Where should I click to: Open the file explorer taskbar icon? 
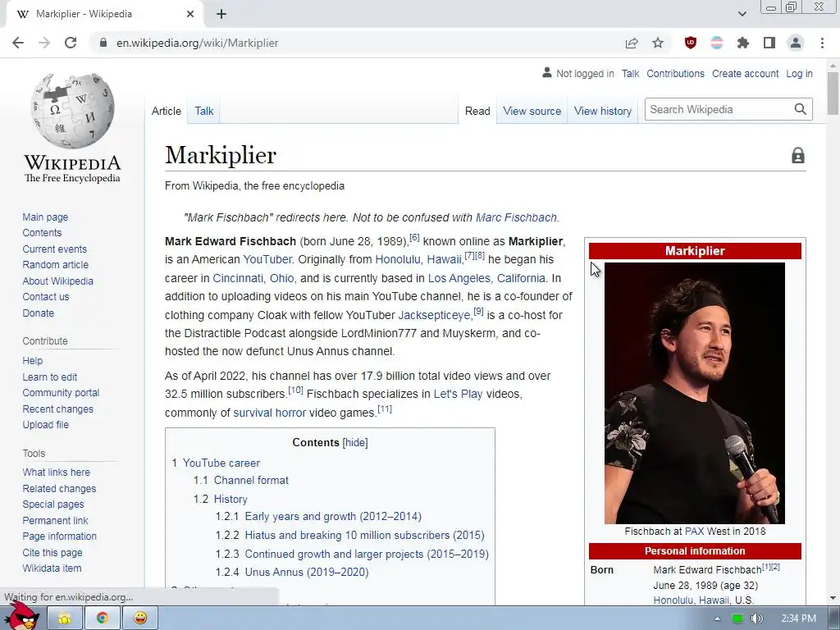point(65,619)
